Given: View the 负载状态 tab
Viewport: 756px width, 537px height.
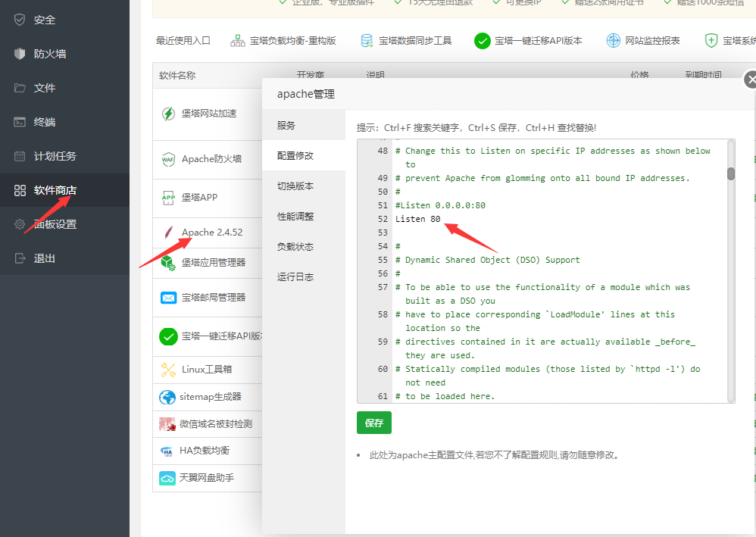Looking at the screenshot, I should (304, 247).
